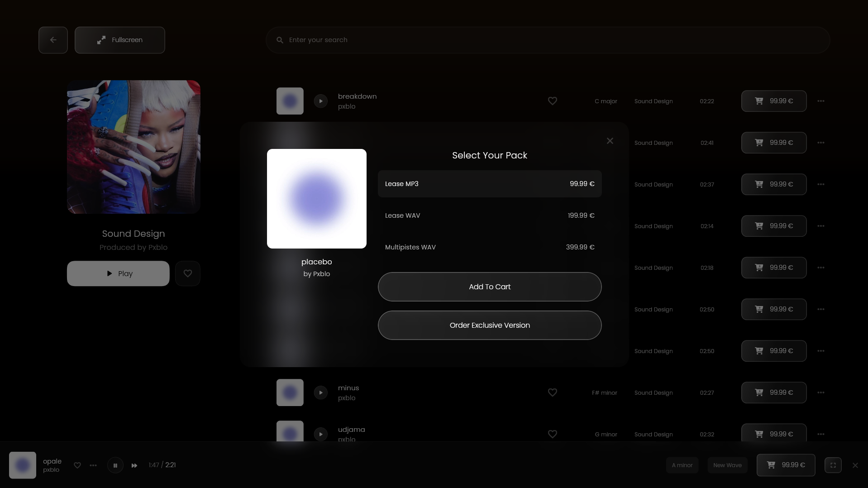
Task: Open player options for opale
Action: tap(93, 465)
